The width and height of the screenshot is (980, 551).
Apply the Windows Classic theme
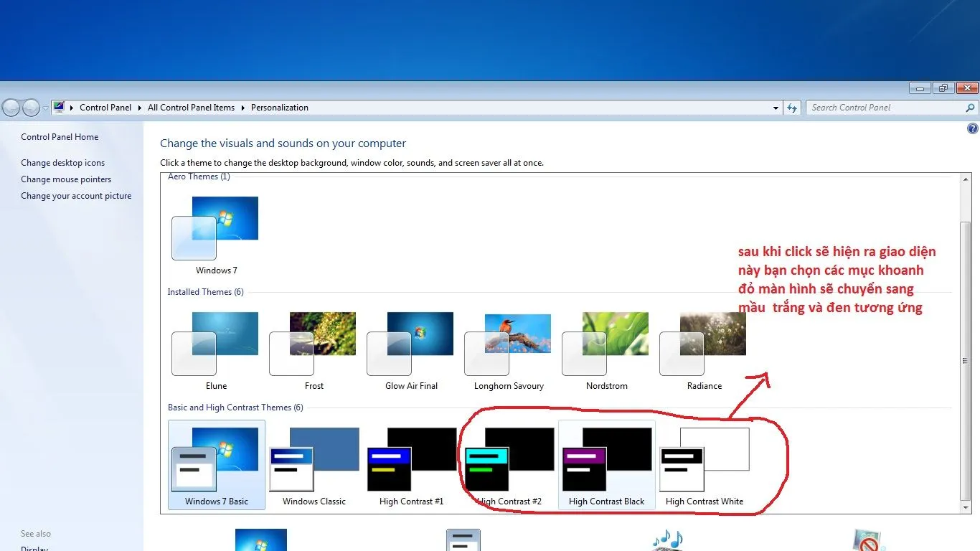pos(314,466)
